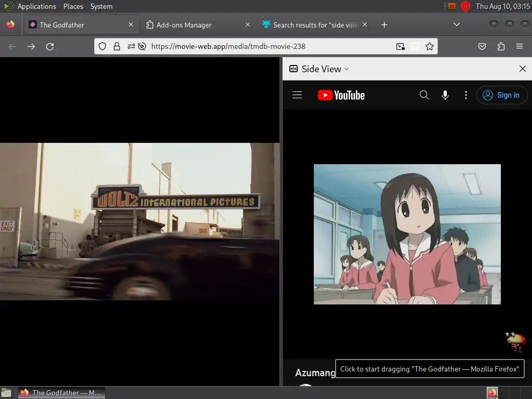Click The Godfather taskbar window button
Screen dimensions: 532x399
61,393
